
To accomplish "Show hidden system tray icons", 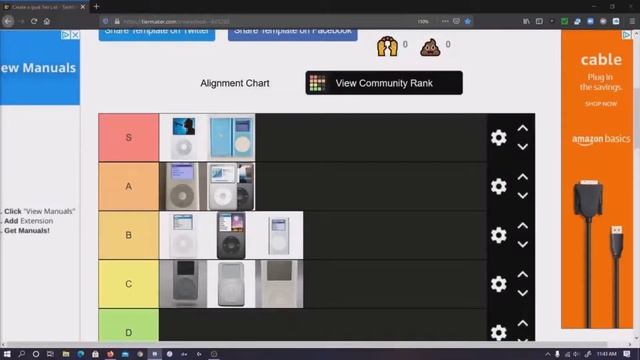I will click(548, 354).
